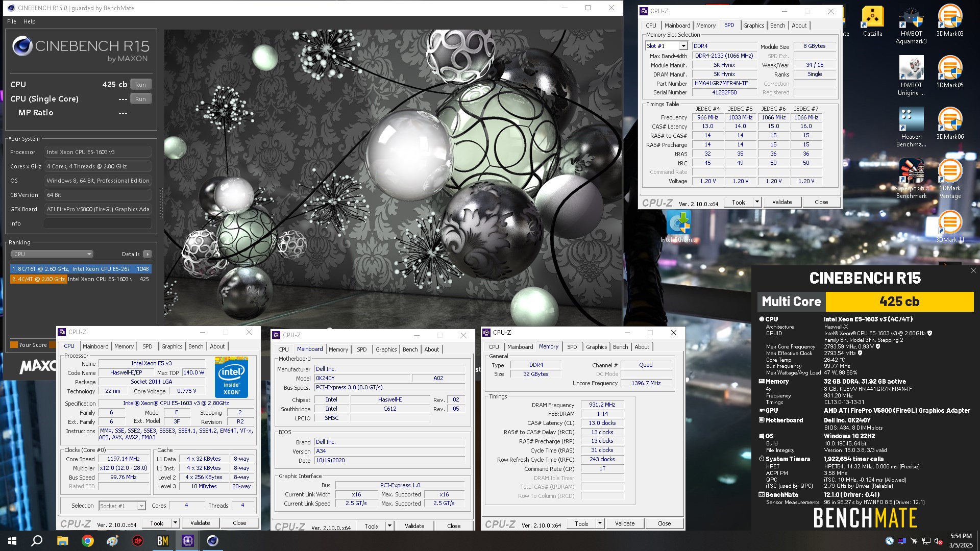Click Tools button in CPU-Z Mainboard window
Screen dimensions: 980x551
point(371,526)
